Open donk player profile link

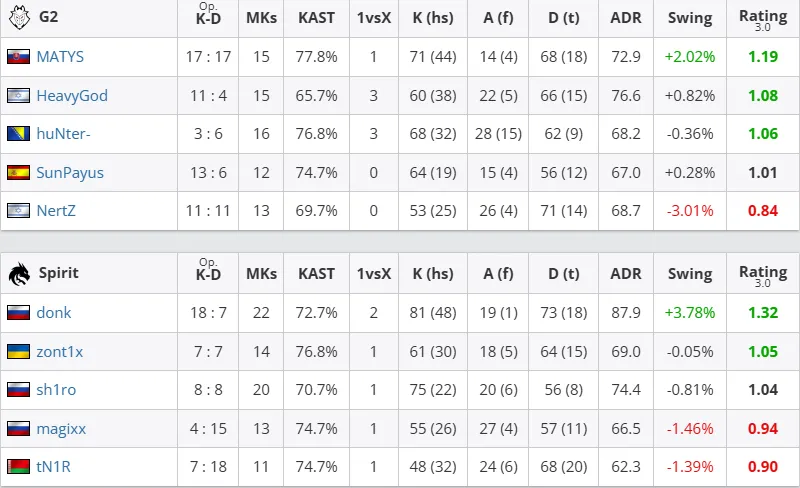(x=54, y=312)
